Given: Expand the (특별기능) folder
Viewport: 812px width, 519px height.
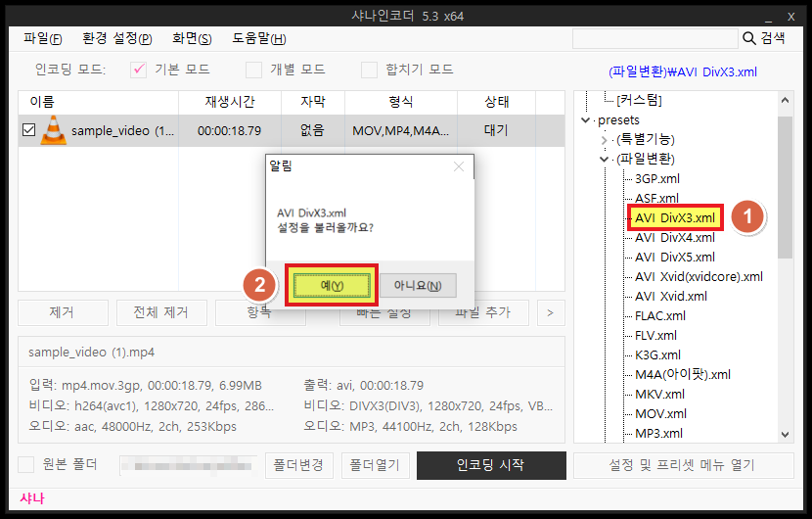Looking at the screenshot, I should coord(604,140).
